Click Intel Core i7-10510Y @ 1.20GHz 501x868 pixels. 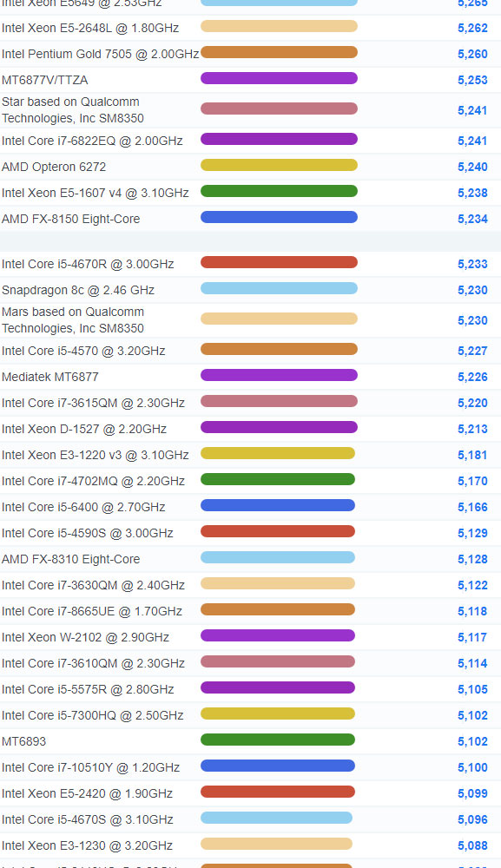coord(91,767)
